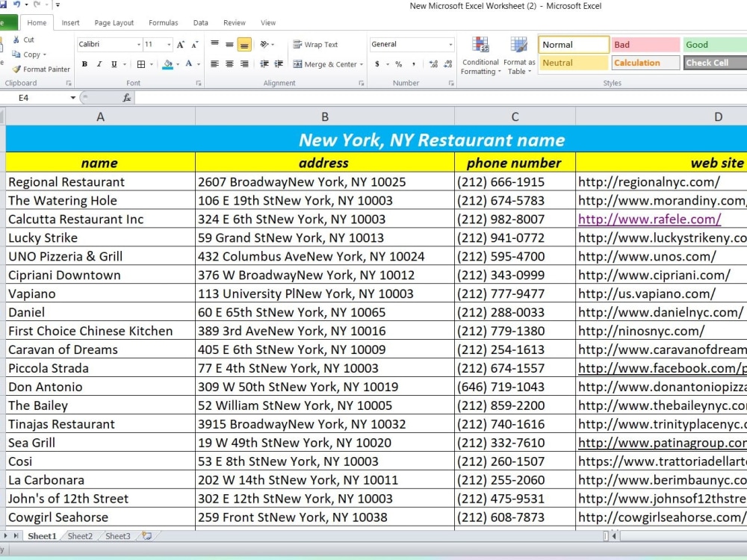The height and width of the screenshot is (560, 747).
Task: Select the cell 'Cipriani Downtown'
Action: [x=101, y=276]
